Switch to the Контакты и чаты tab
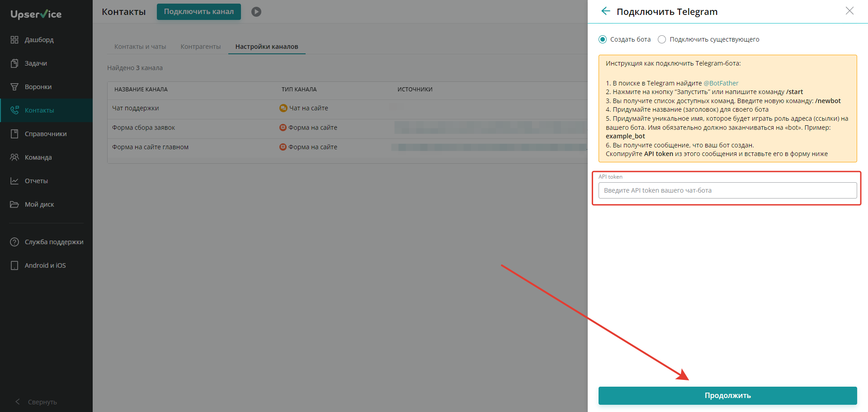This screenshot has height=412, width=868. point(140,47)
